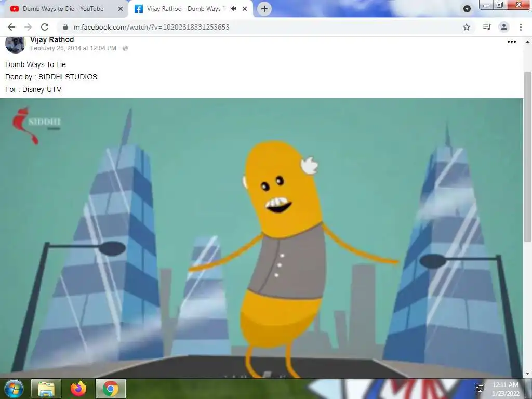Play the Dumb Ways To Lie video

click(262, 238)
